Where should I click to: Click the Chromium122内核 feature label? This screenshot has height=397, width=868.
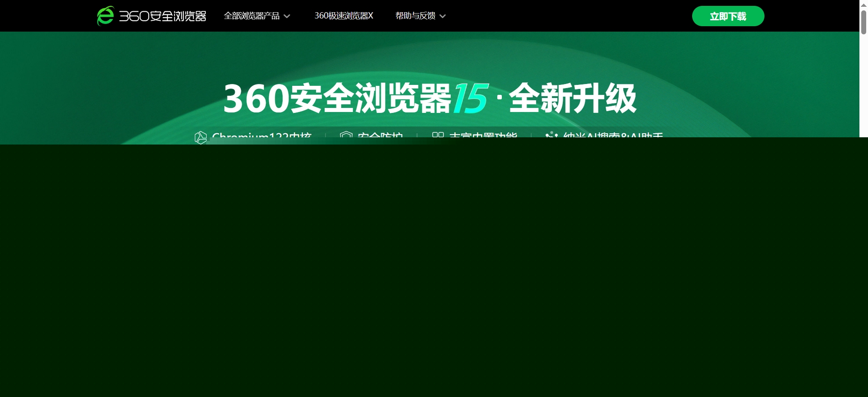click(x=262, y=135)
